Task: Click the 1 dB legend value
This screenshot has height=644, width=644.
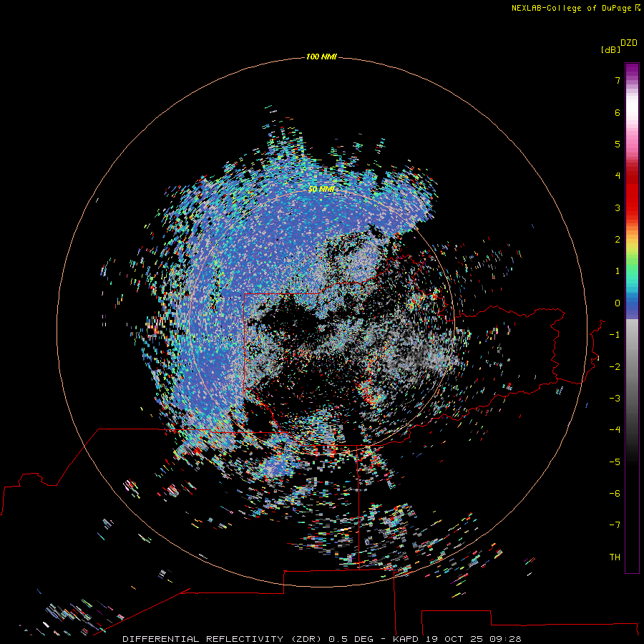Action: click(618, 271)
